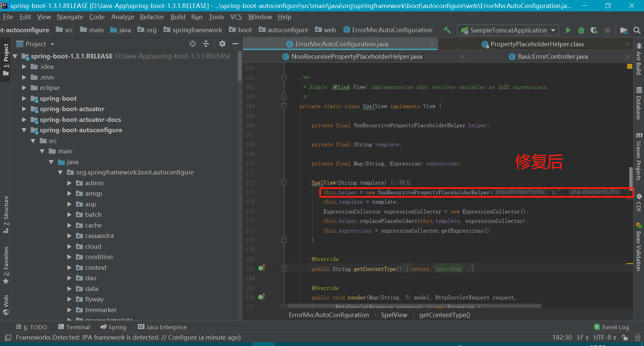Click the Search Everywhere magnifier icon

(637, 30)
